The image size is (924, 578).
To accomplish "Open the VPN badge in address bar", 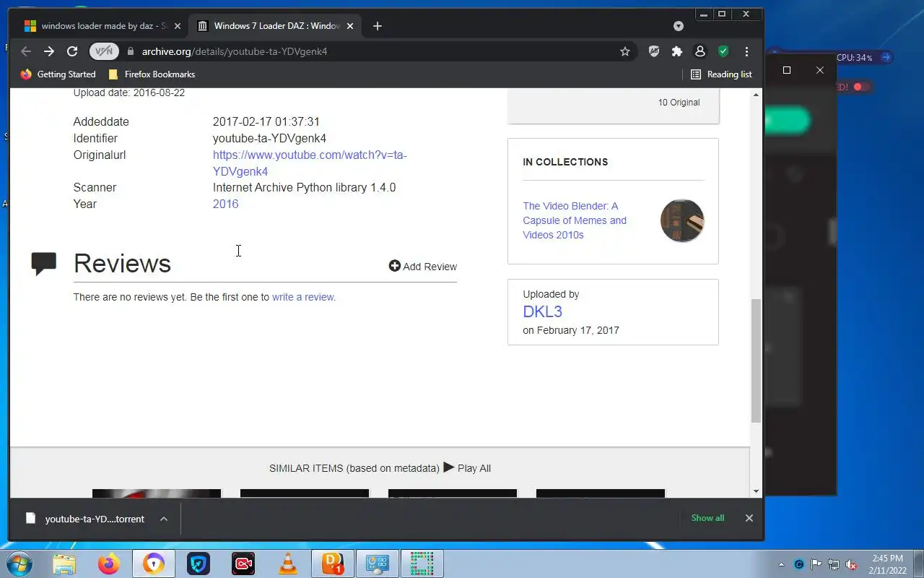I will tap(104, 51).
